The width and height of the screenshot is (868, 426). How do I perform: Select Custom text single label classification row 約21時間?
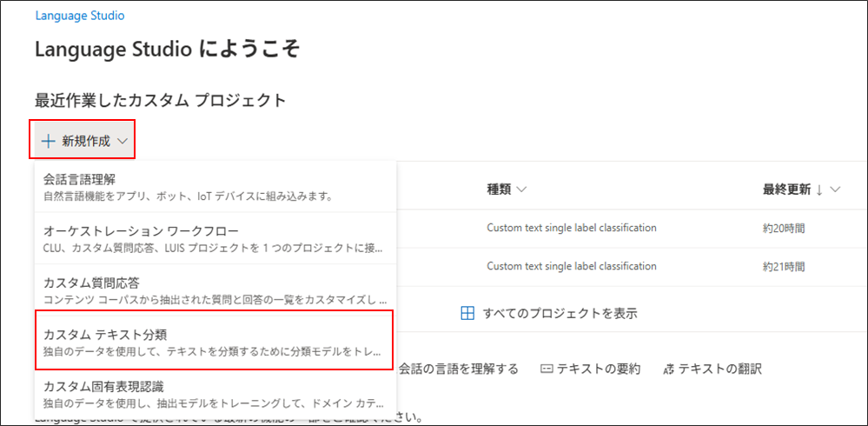(572, 266)
